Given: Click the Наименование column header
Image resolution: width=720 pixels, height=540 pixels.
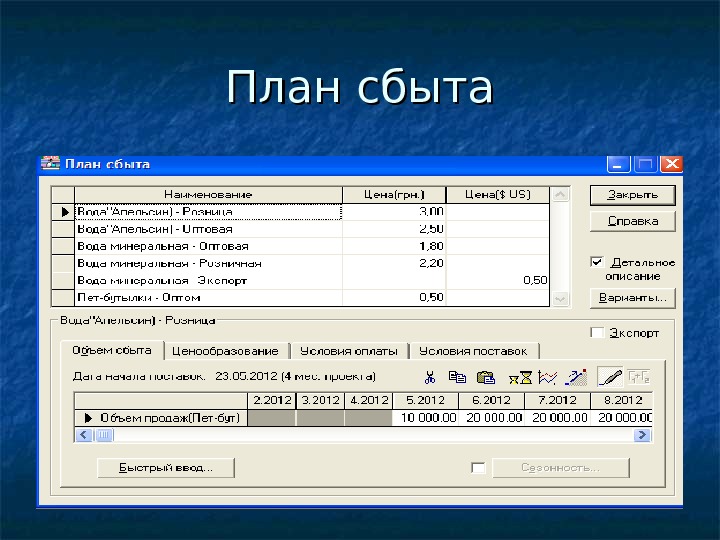Looking at the screenshot, I should tap(208, 195).
